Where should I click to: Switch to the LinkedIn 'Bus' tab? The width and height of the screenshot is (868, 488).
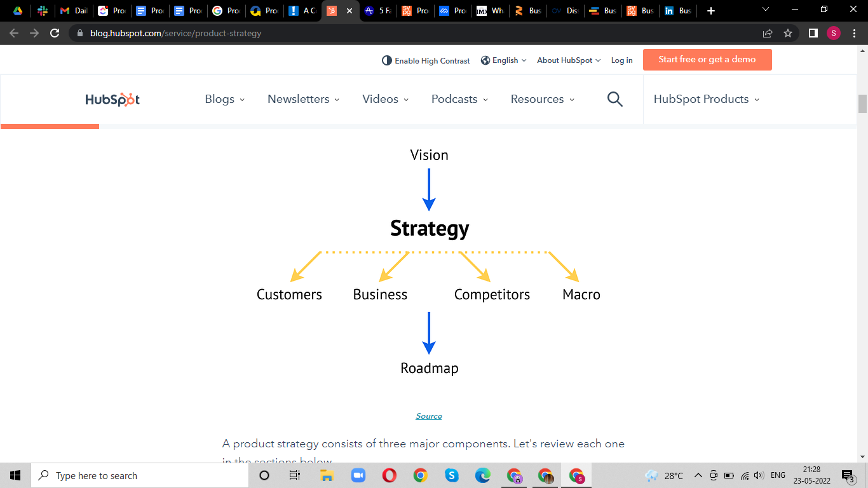click(677, 11)
